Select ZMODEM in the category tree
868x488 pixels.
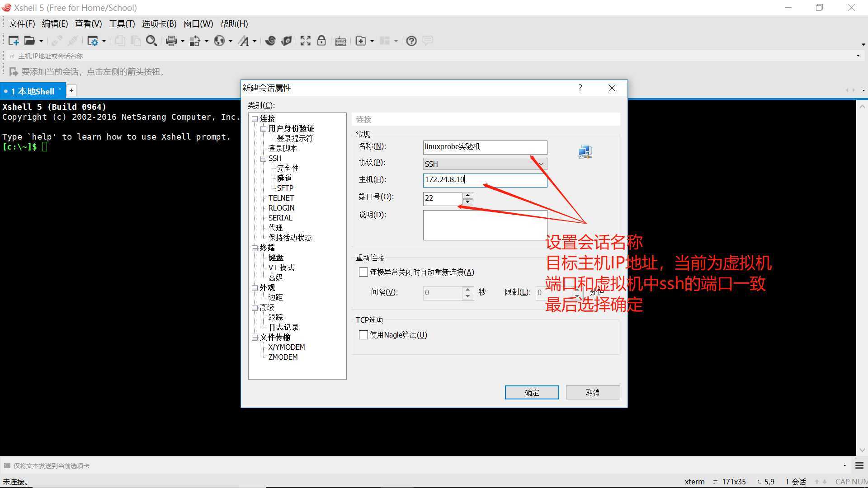click(x=283, y=357)
